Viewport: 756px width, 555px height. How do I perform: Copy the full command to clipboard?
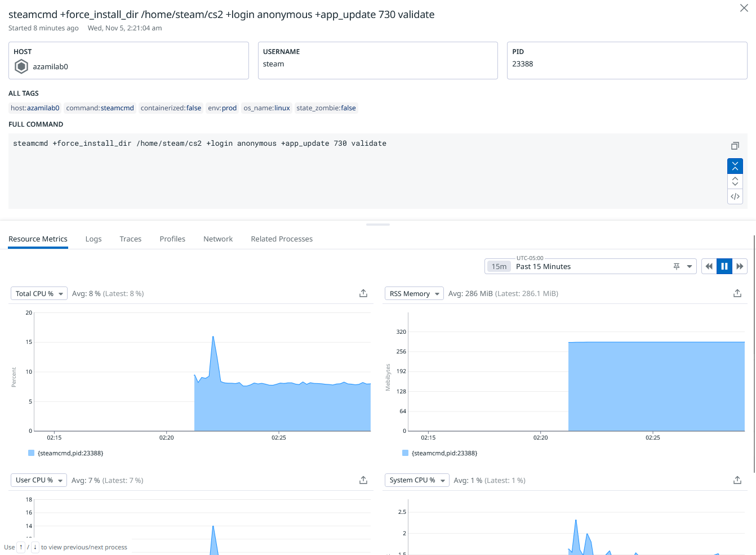[735, 146]
